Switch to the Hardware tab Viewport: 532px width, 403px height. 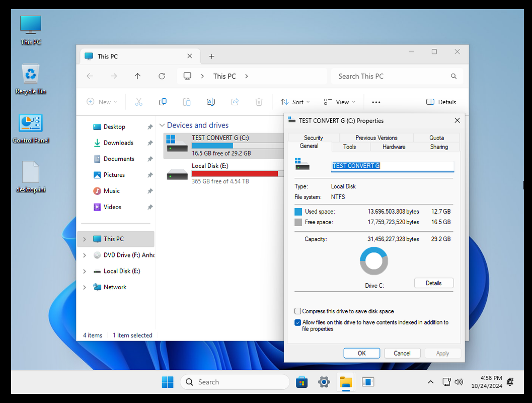(394, 147)
